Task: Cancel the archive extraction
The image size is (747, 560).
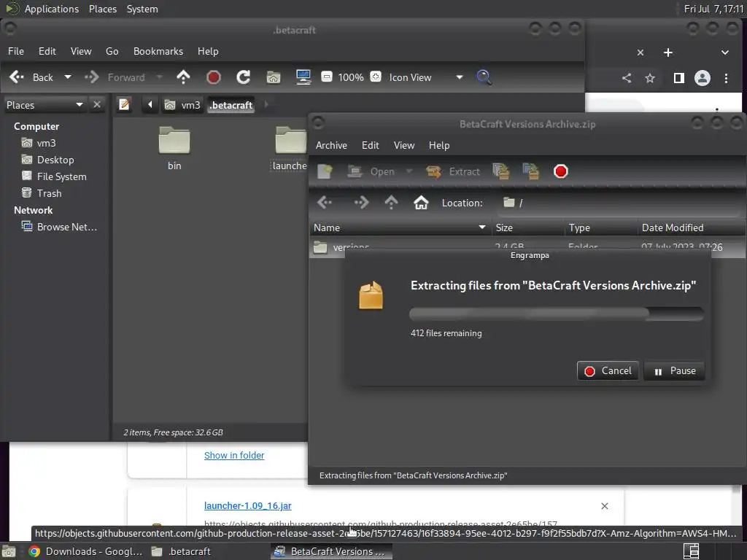Action: [608, 371]
